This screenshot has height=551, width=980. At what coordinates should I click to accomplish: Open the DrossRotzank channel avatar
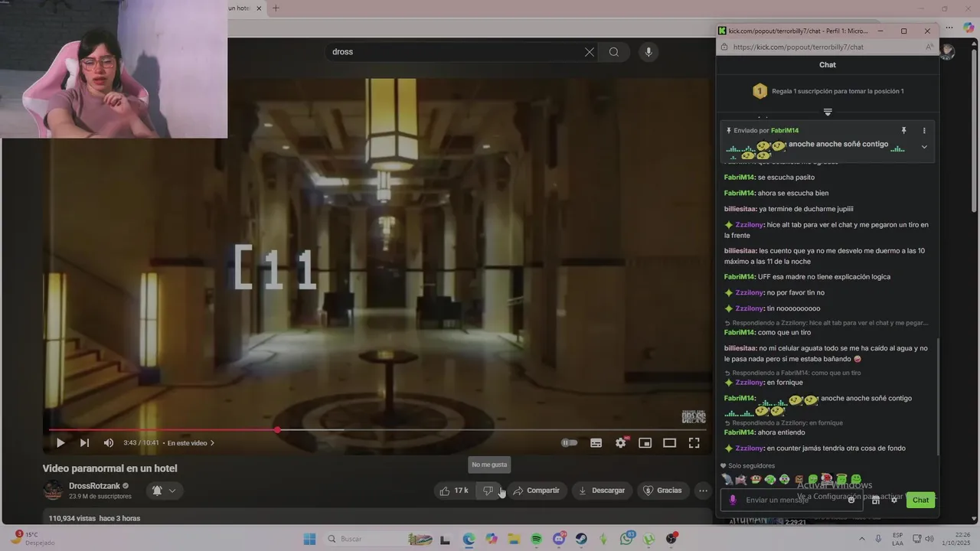click(53, 491)
